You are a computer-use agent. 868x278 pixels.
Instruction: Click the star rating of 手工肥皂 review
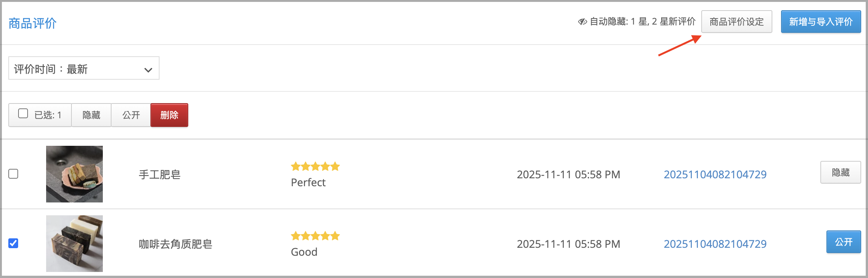[x=315, y=166]
